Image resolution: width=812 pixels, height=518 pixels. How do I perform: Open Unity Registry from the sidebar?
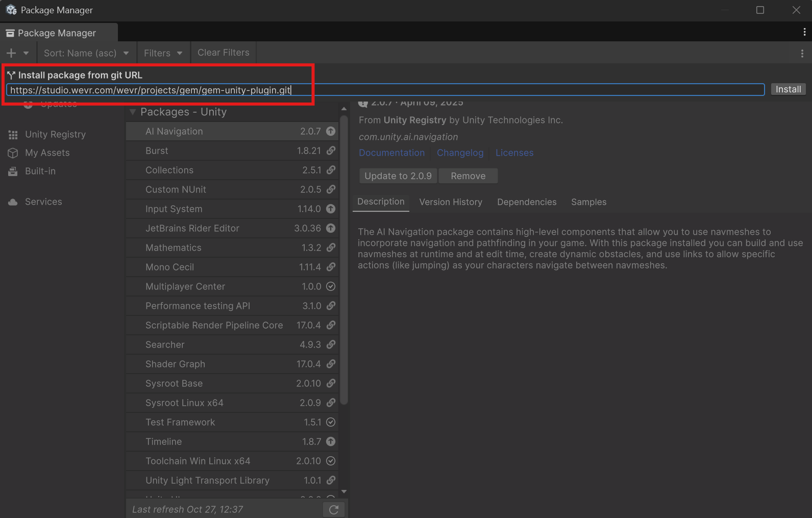point(55,134)
